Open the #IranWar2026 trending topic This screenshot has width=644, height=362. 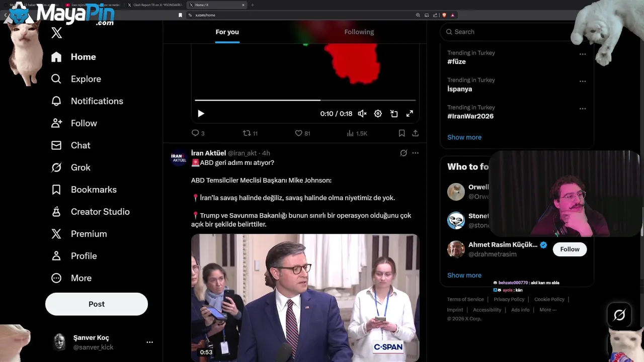470,116
